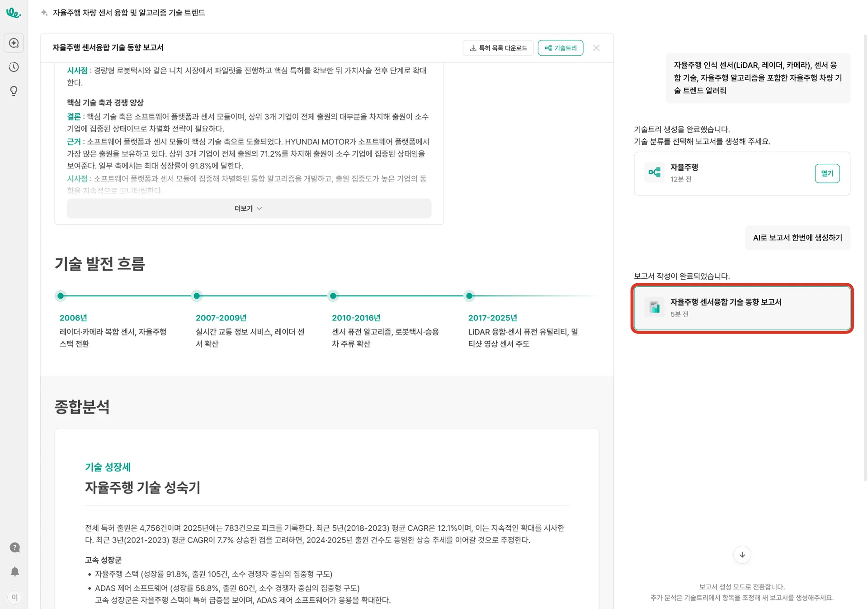Open the 기술트리 view button

pyautogui.click(x=560, y=48)
